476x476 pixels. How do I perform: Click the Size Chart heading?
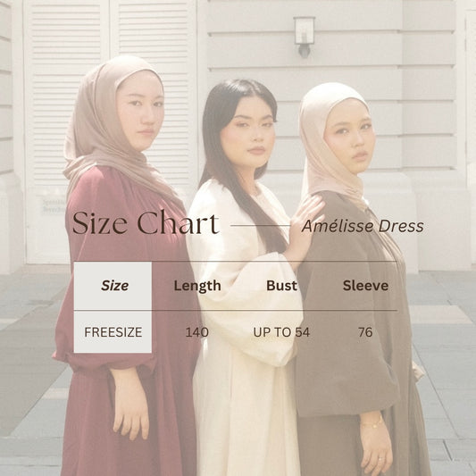pos(146,223)
